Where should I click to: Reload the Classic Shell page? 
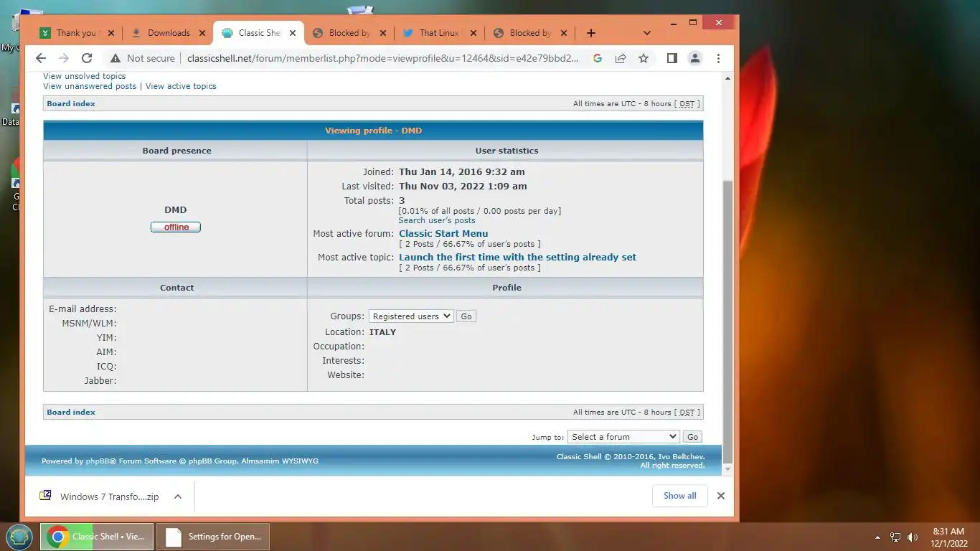[87, 59]
